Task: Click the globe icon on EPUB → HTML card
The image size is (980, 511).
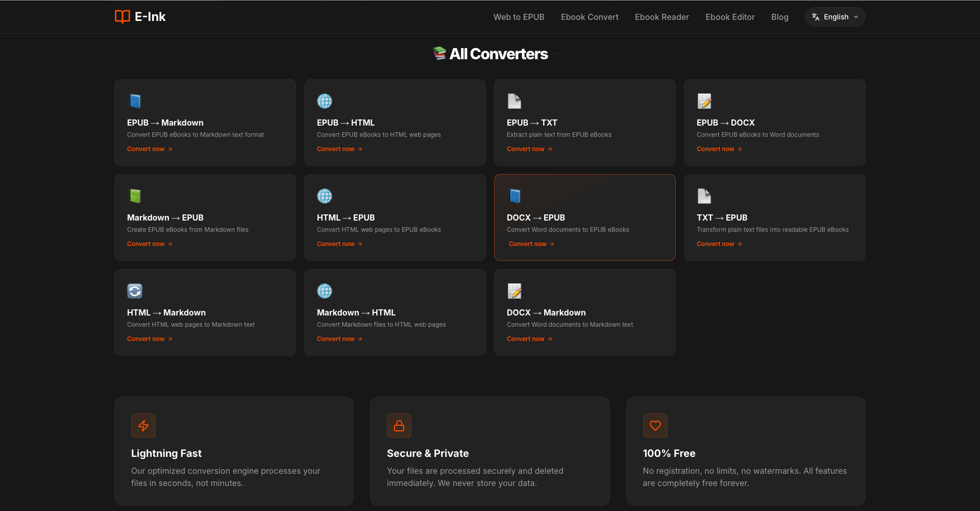Action: (325, 101)
